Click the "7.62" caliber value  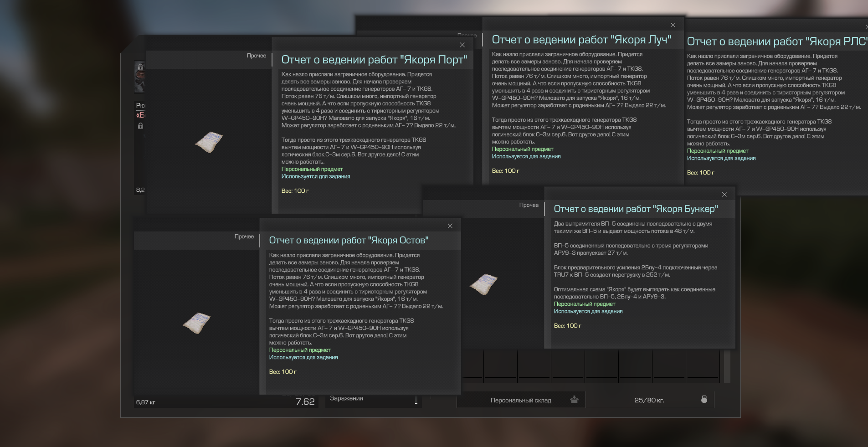coord(305,401)
